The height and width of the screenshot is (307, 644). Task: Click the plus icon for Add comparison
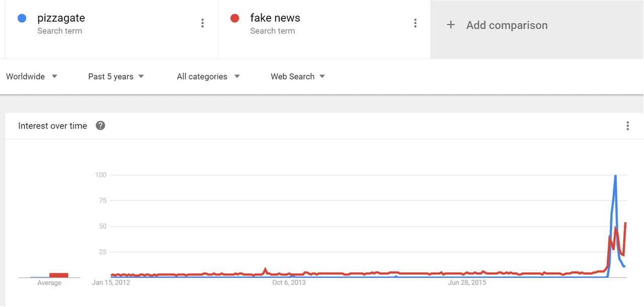tap(451, 25)
